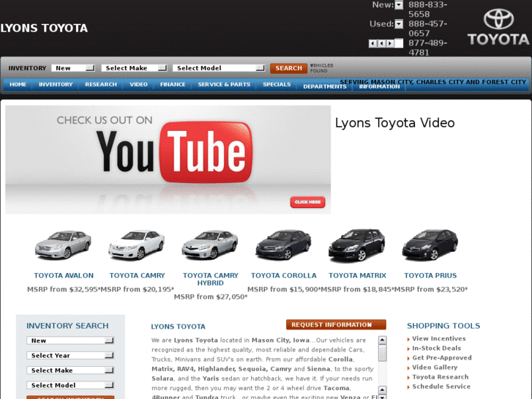Screen dimensions: 532x399
Task: Expand the Used: phone dropdown in header
Action: (399, 24)
